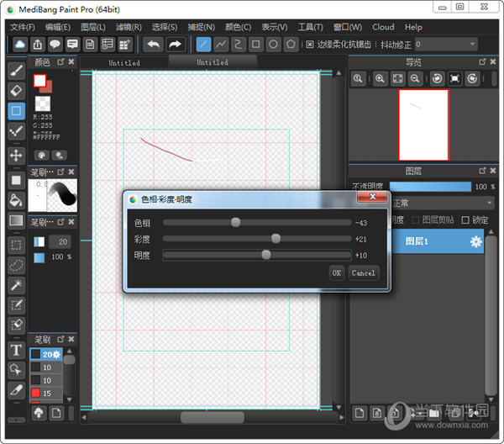
Task: Select the Bucket fill tool
Action: click(17, 200)
